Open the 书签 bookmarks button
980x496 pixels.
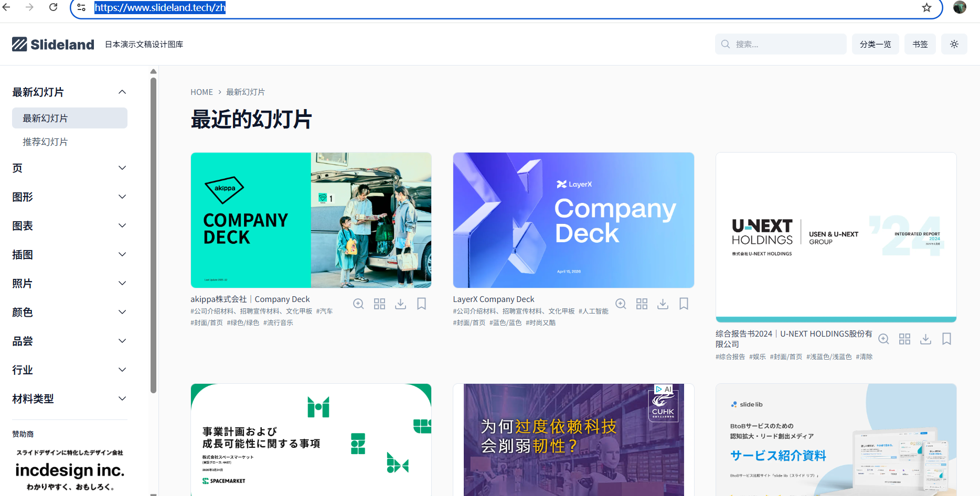point(920,44)
